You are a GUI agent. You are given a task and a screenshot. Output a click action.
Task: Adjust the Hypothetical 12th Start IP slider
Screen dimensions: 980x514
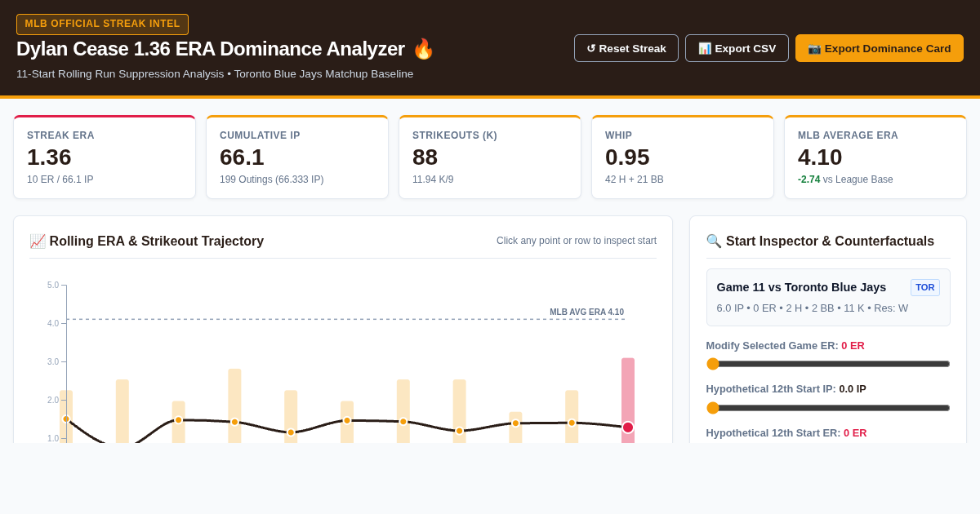[x=828, y=408]
